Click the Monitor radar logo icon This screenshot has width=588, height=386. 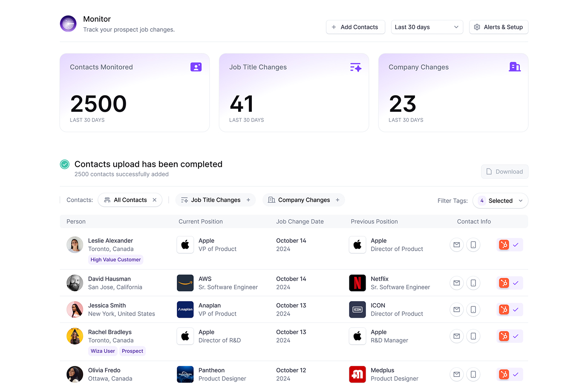coord(68,24)
